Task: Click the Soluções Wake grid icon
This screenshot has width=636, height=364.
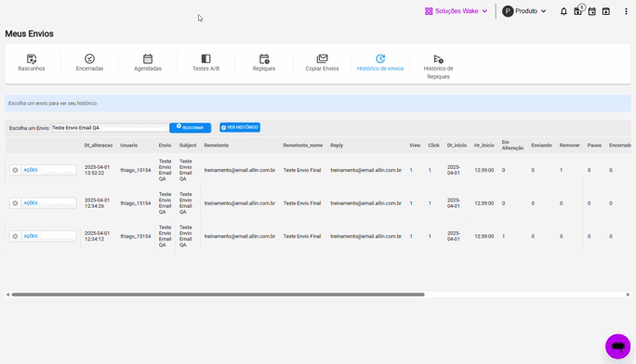Action: [x=429, y=11]
